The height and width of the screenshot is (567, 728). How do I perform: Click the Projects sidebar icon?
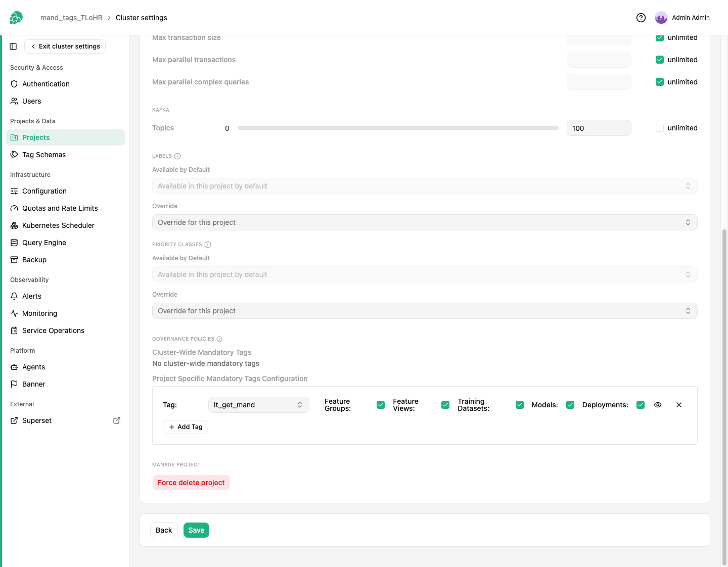(x=14, y=137)
